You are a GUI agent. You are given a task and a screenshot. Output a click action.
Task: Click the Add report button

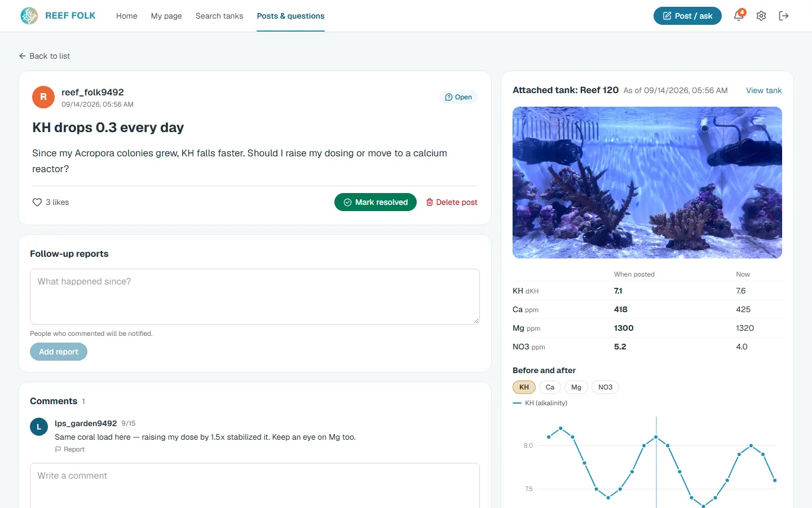click(59, 352)
